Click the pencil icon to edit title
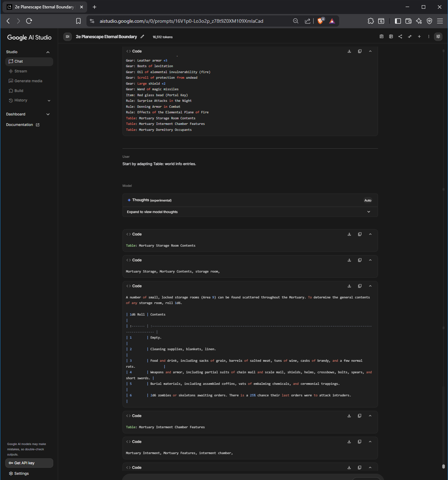The width and height of the screenshot is (448, 480). [142, 37]
